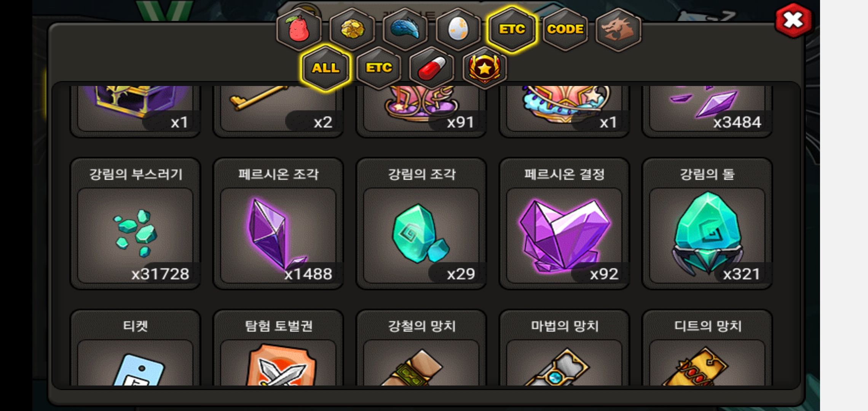Choose the ALL sub-filter

pos(325,68)
